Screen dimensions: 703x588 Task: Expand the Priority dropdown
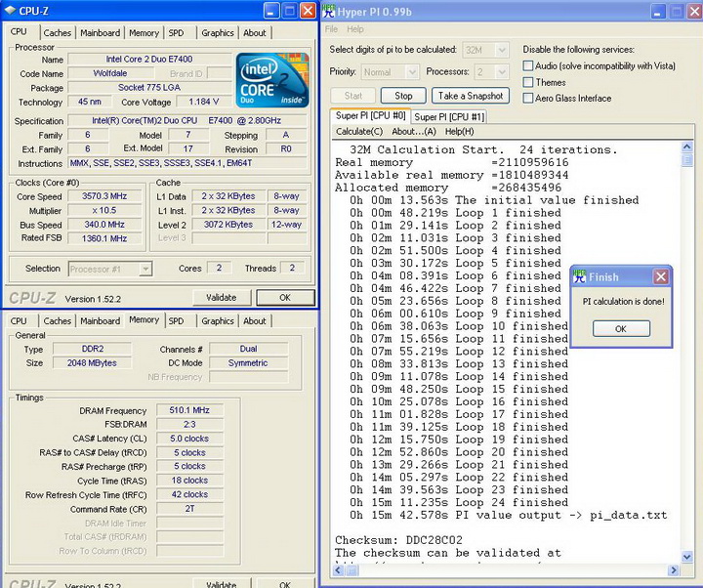(x=411, y=72)
